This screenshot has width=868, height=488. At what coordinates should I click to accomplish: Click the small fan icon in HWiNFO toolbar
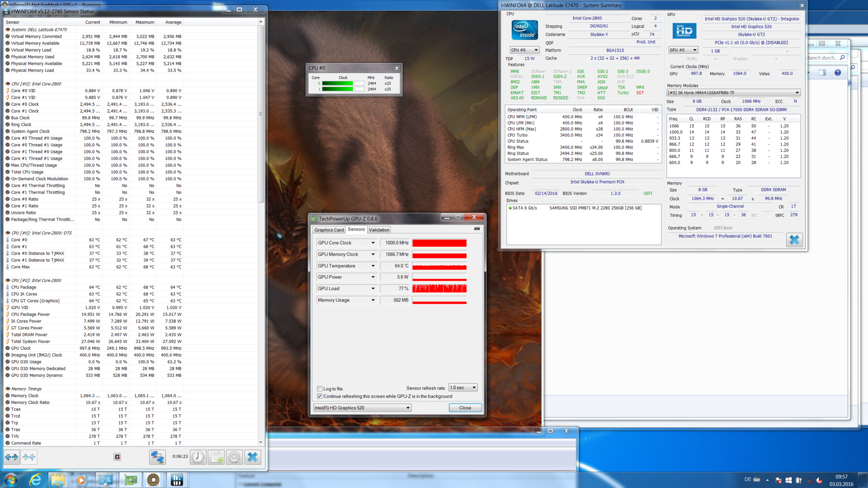pyautogui.click(x=117, y=457)
